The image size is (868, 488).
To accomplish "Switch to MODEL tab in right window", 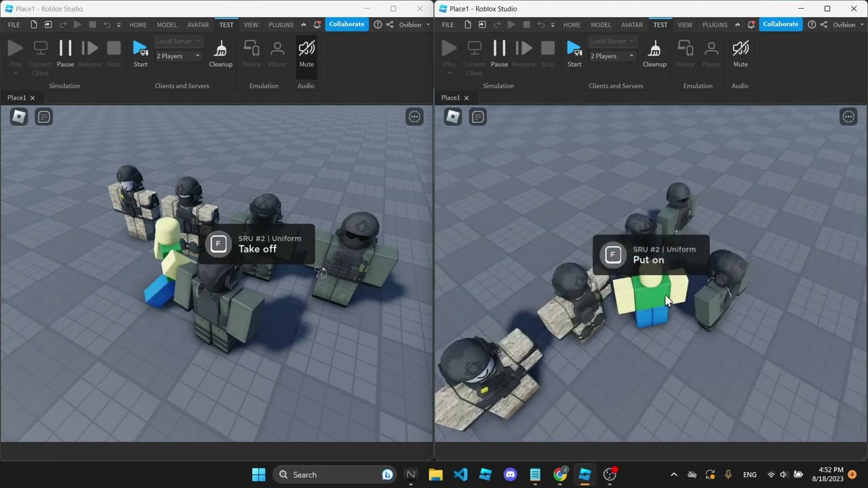I will pos(601,25).
